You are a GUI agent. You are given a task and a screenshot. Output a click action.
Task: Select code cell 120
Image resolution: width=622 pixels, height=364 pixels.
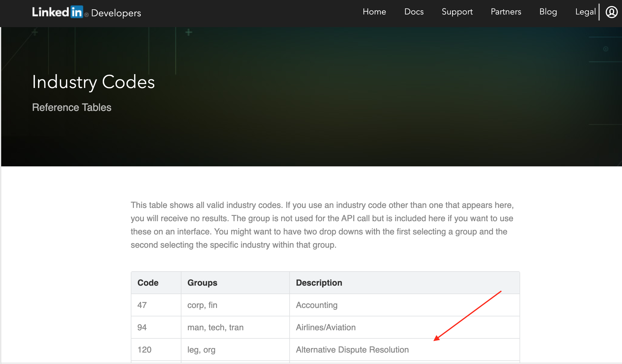156,350
